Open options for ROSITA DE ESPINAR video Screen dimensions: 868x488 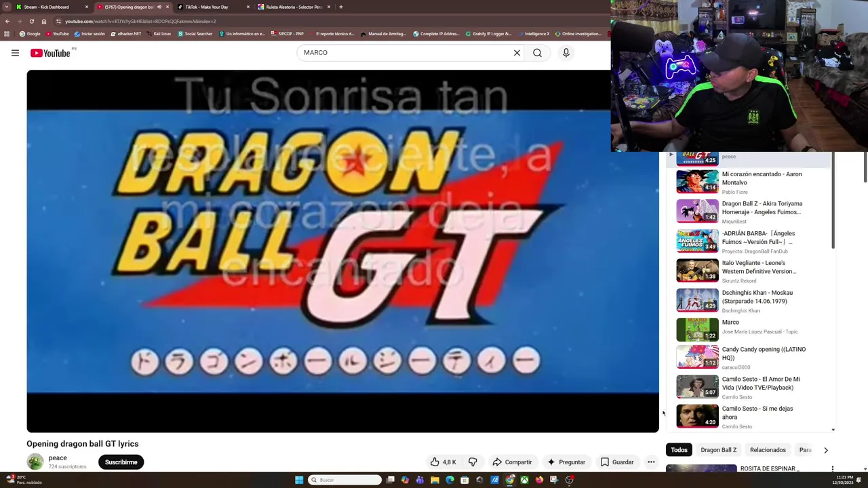832,468
